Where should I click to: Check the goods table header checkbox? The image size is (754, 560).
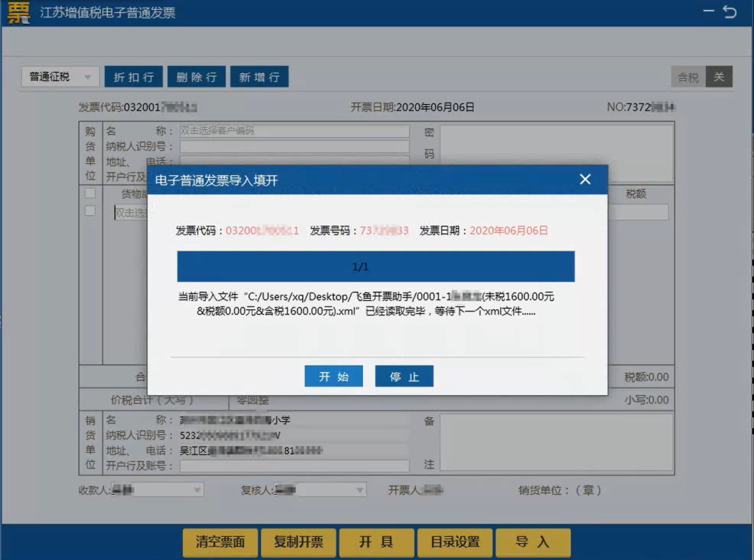(90, 193)
